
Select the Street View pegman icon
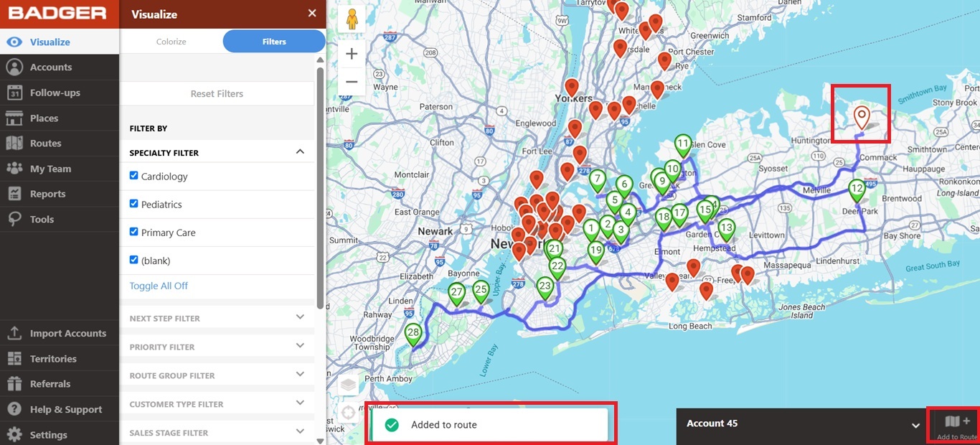[x=352, y=19]
